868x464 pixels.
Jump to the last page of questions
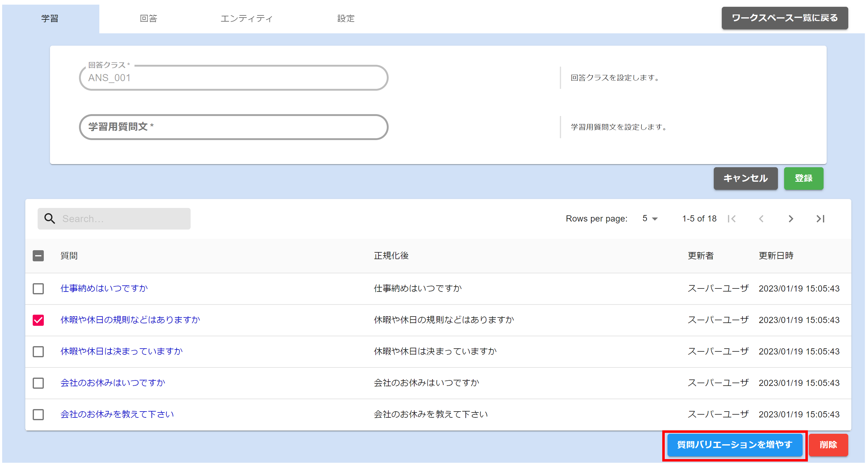point(820,219)
